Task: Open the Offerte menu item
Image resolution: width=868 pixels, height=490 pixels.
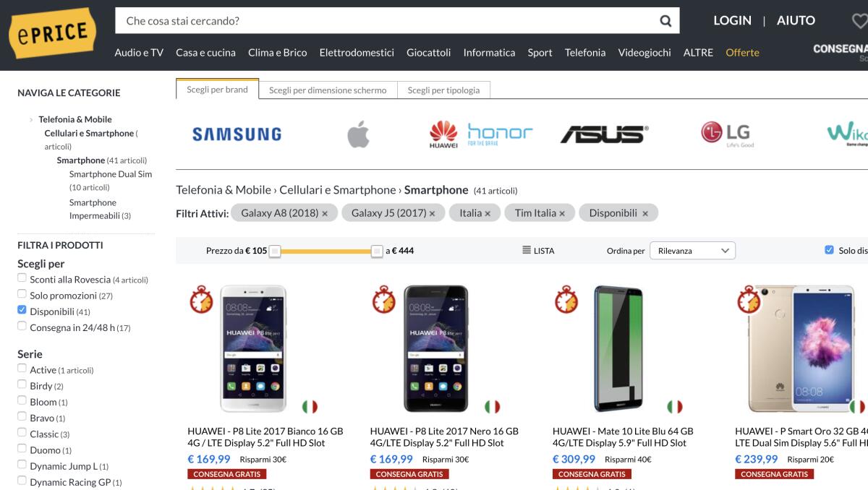Action: point(743,52)
